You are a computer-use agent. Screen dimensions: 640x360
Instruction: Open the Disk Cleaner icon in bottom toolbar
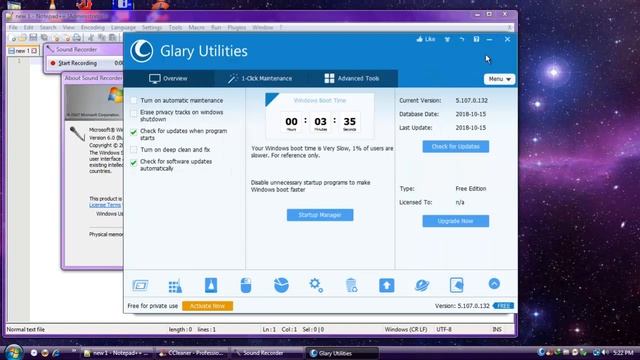click(x=140, y=285)
